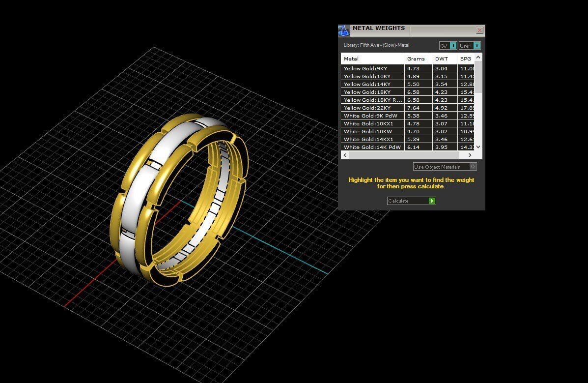Click the Calculate button
The image size is (588, 383).
coord(411,201)
